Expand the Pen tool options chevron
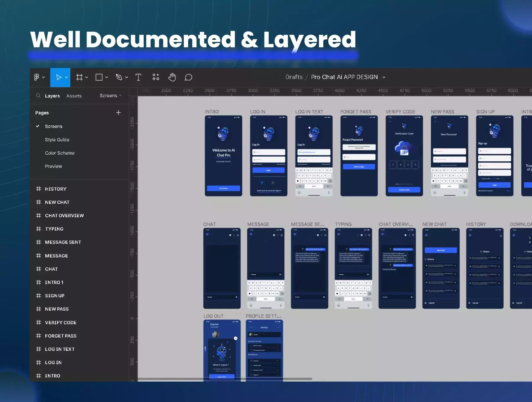 point(126,77)
